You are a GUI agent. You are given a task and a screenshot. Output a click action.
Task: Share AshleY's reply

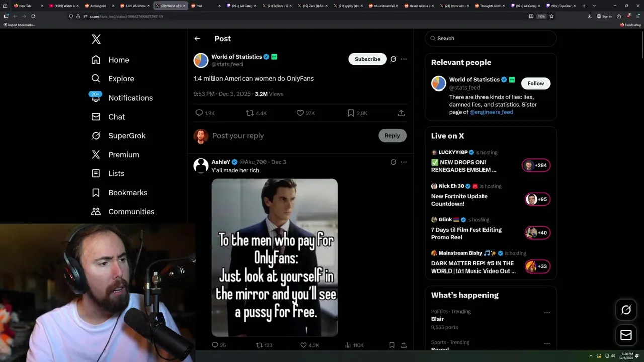[x=404, y=345]
